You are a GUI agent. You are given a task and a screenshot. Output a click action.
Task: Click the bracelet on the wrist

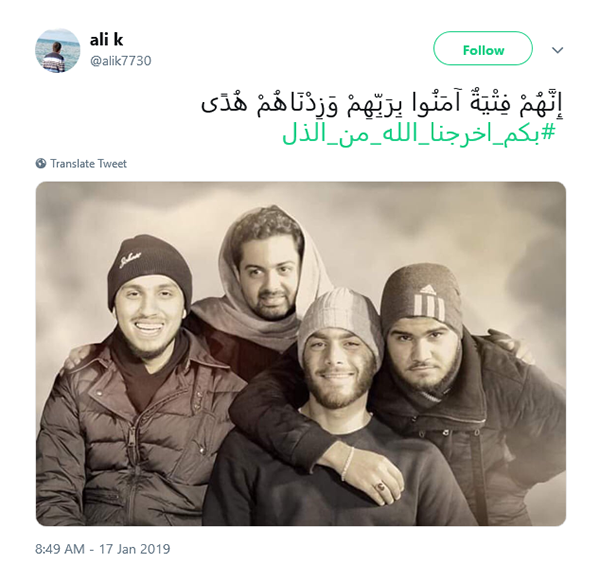point(347,463)
